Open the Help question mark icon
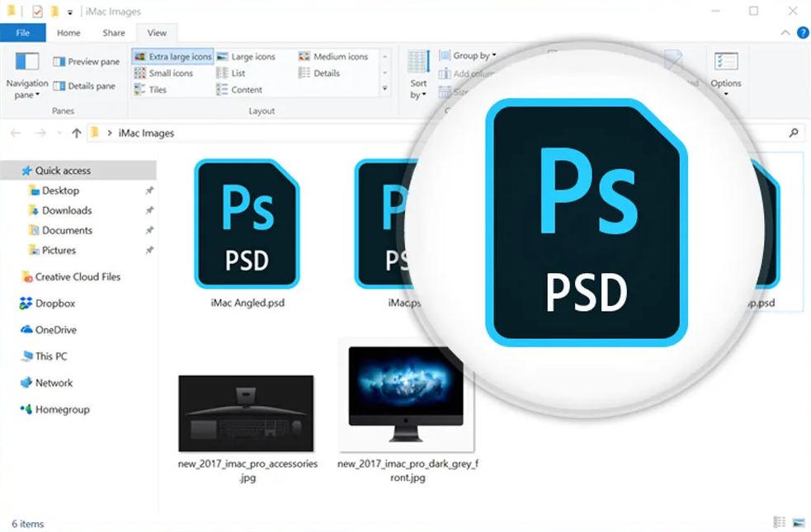The image size is (811, 532). [x=803, y=32]
